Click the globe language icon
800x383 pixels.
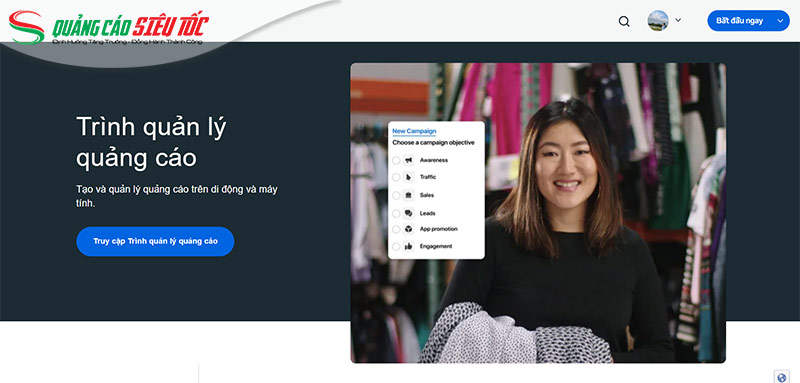pos(781,377)
